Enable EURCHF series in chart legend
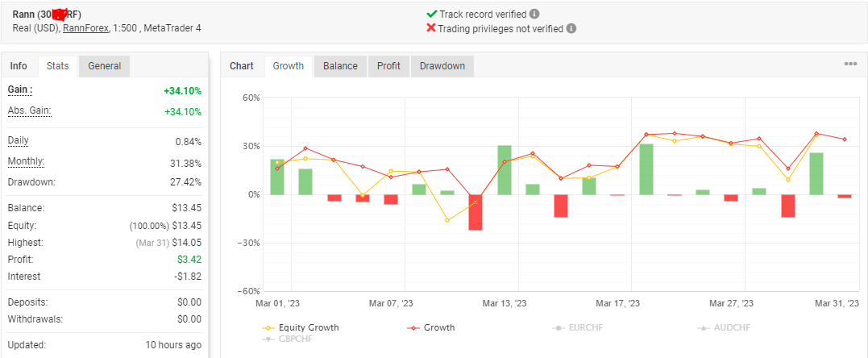 (577, 327)
